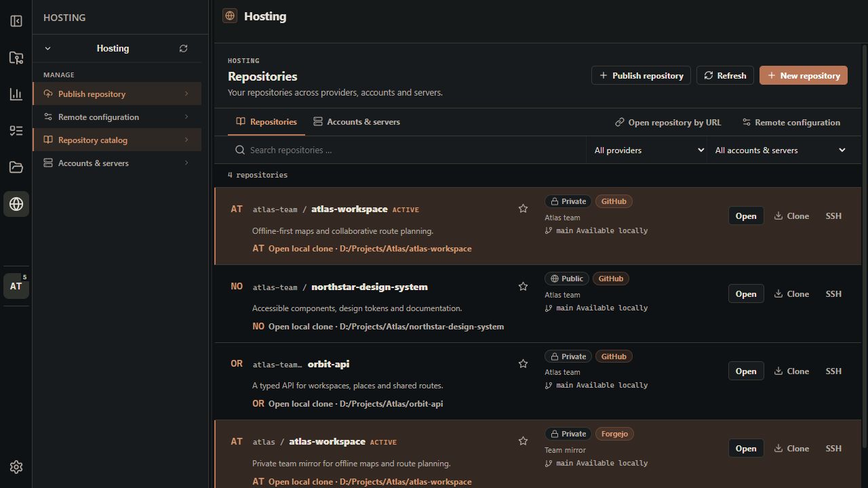Open the folder icon in activity bar

pyautogui.click(x=16, y=167)
